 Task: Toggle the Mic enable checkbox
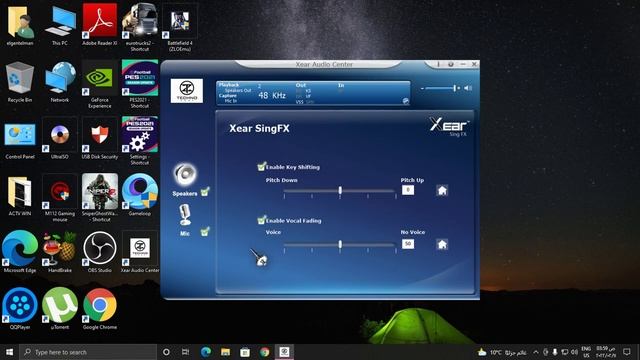(x=205, y=232)
